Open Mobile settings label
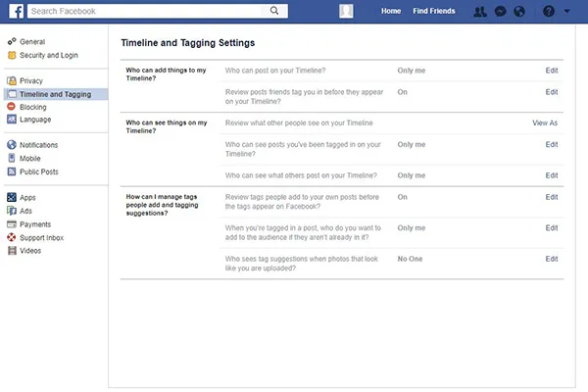The image size is (588, 392). tap(30, 159)
